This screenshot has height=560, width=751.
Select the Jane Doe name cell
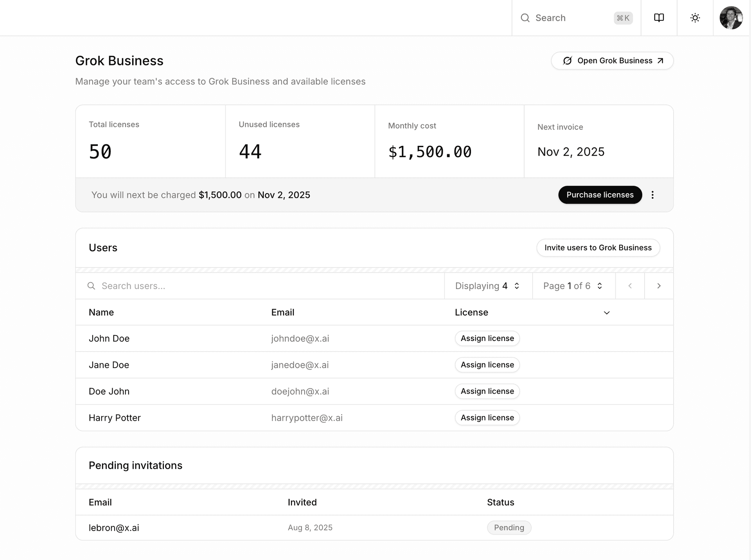pyautogui.click(x=109, y=365)
